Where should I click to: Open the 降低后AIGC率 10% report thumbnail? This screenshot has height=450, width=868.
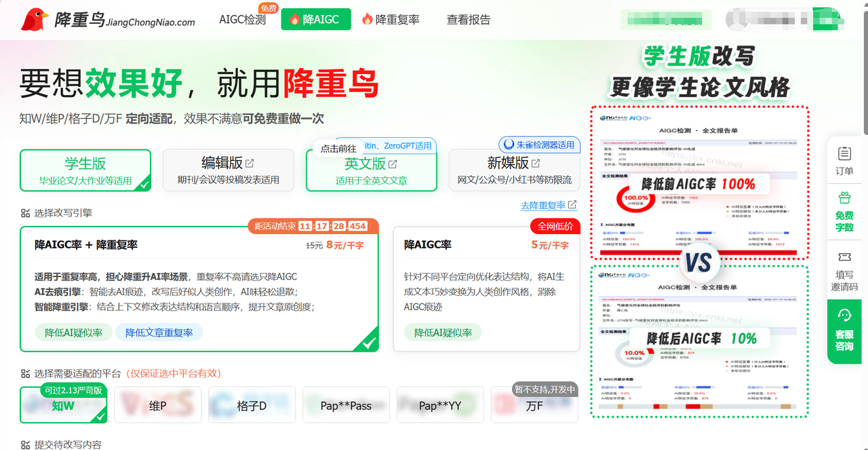[x=700, y=341]
